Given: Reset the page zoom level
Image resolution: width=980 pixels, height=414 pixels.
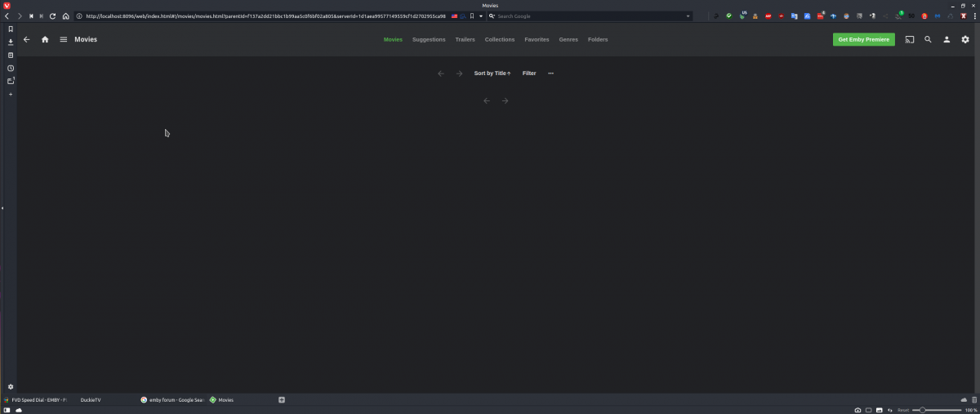Looking at the screenshot, I should click(x=903, y=410).
